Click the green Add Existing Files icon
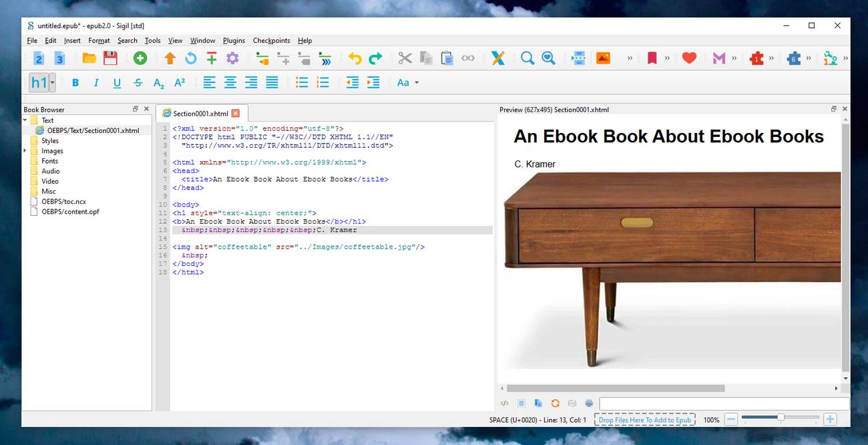This screenshot has width=868, height=445. coord(140,58)
